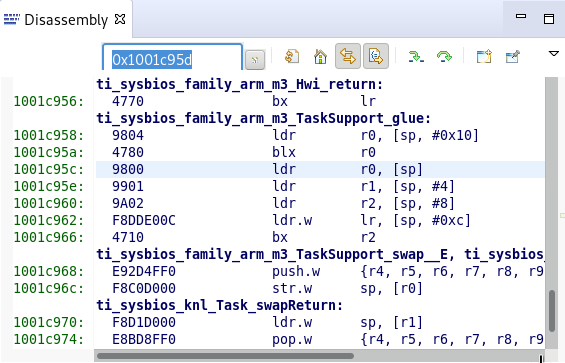Click label ti_sysbios_family_arm_m3_TaskSupport_glue

(x=263, y=118)
